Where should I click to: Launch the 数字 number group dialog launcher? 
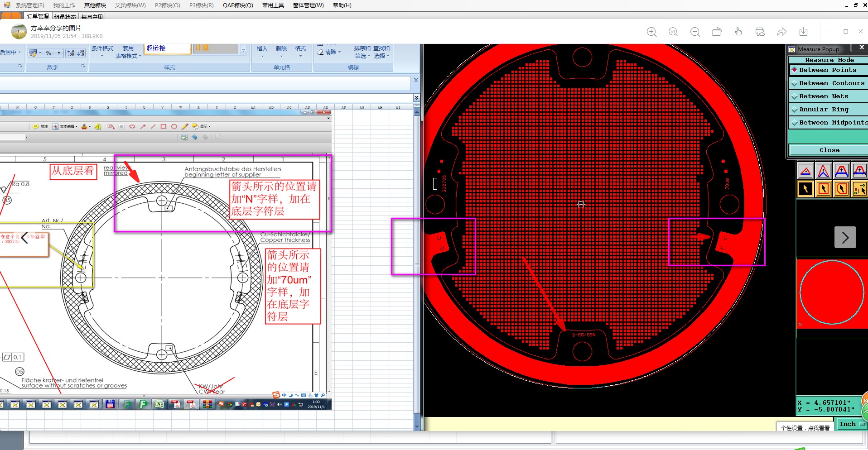click(83, 67)
